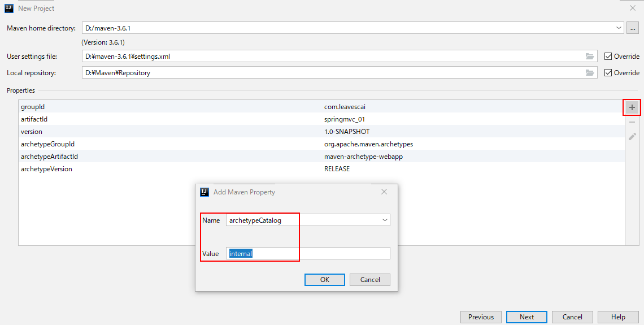The width and height of the screenshot is (644, 325).
Task: Browse for Local repository folder icon
Action: coord(590,73)
